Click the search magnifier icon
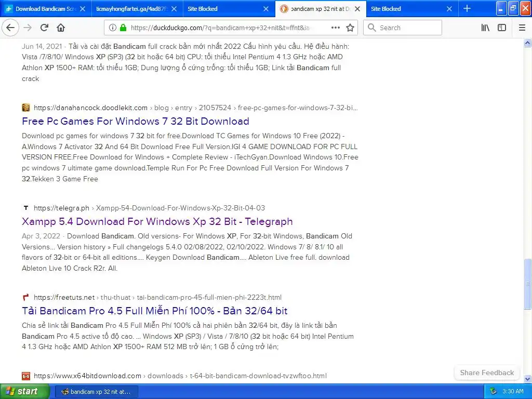Image resolution: width=532 pixels, height=399 pixels. click(x=372, y=28)
